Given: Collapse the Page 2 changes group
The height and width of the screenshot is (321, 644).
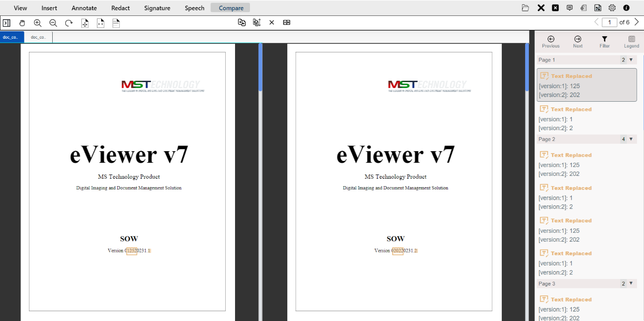Looking at the screenshot, I should (x=631, y=139).
